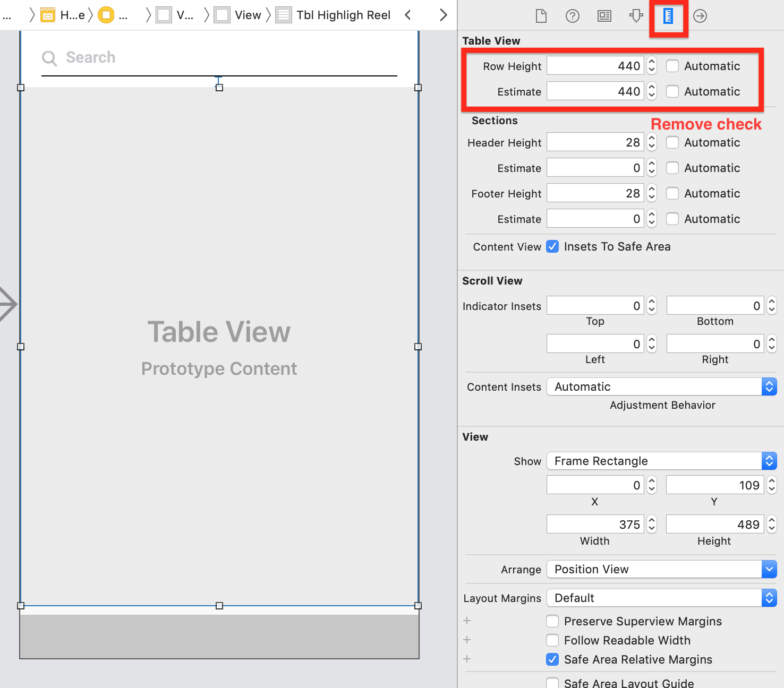Open the Quick Help inspector
Image resolution: width=784 pixels, height=688 pixels.
[573, 16]
